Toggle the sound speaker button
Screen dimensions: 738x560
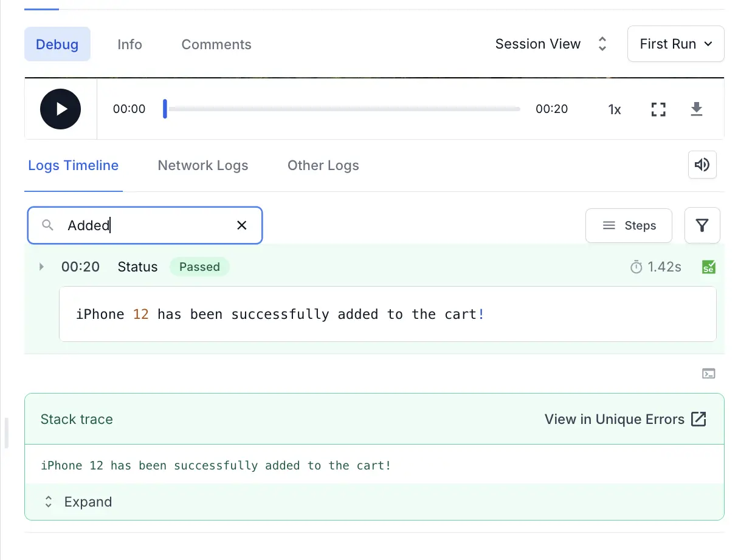702,165
